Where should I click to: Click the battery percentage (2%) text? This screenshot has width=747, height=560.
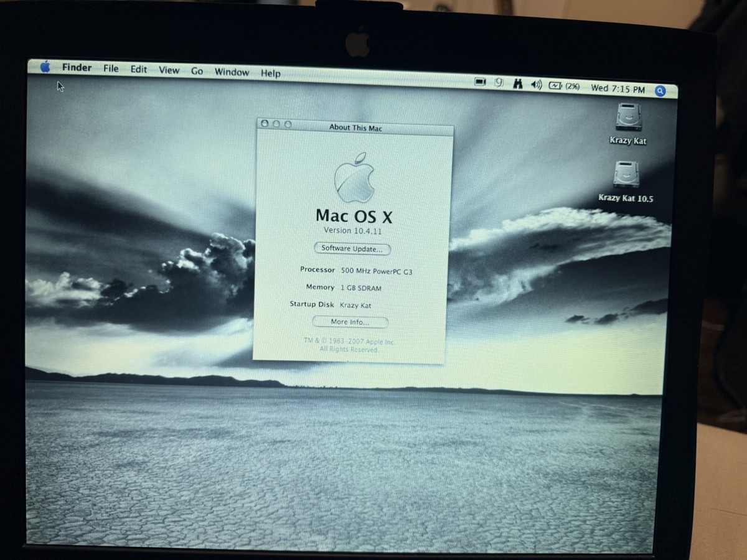click(572, 86)
